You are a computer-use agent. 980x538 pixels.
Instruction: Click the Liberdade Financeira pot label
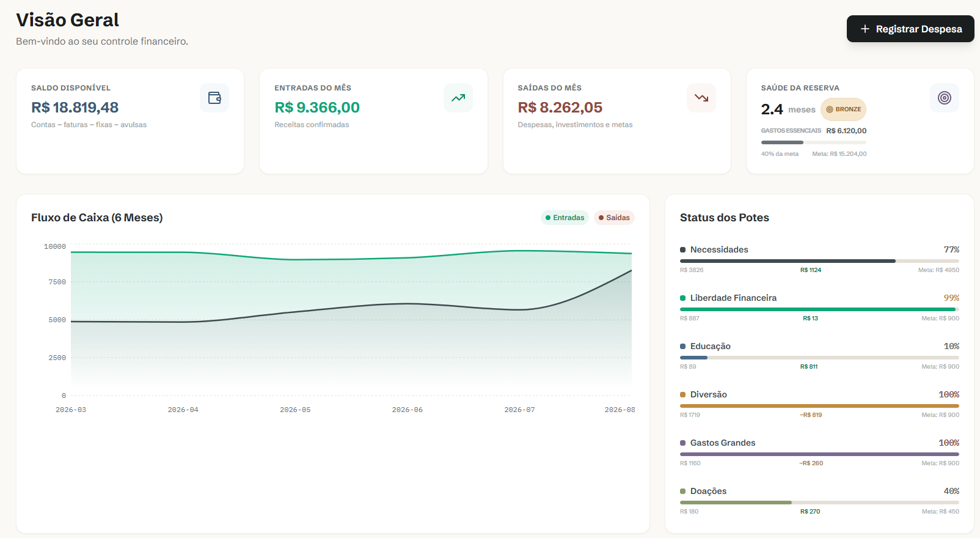[734, 298]
